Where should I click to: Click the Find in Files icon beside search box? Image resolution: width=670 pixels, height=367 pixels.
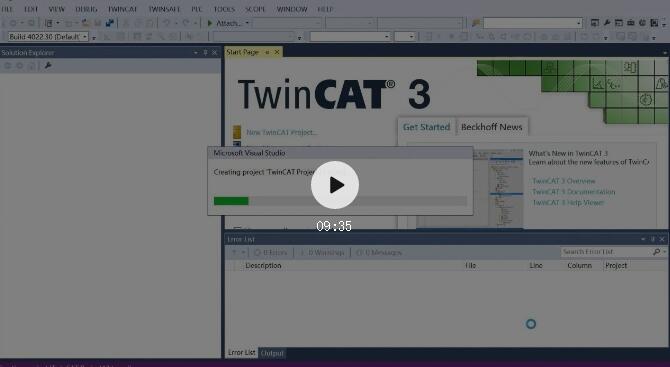476,23
